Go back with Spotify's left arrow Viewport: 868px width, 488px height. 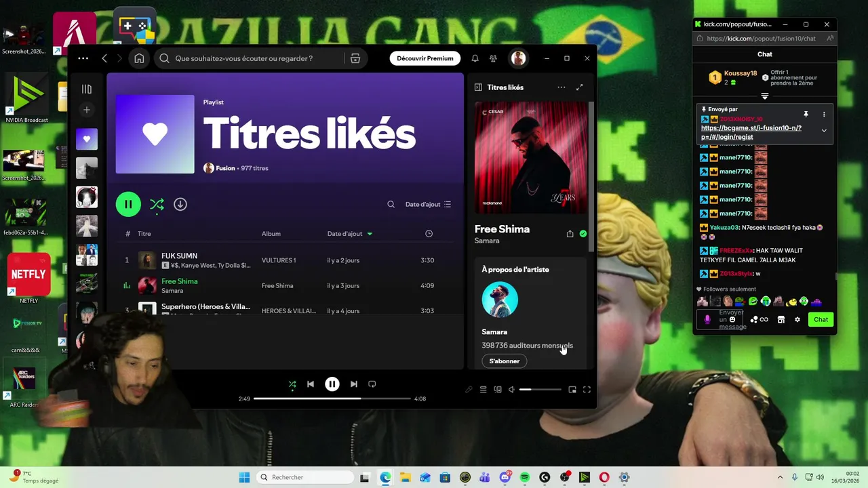click(104, 58)
